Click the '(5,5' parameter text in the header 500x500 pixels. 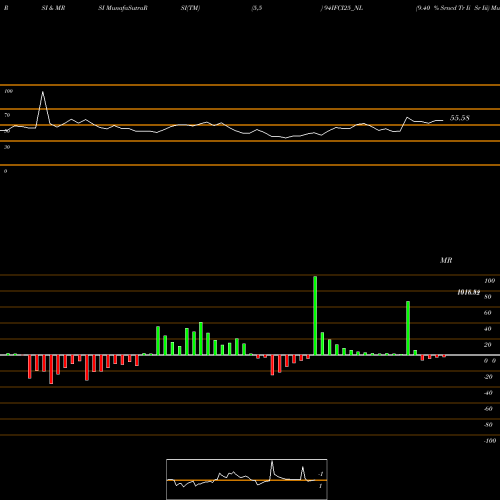pyautogui.click(x=257, y=8)
